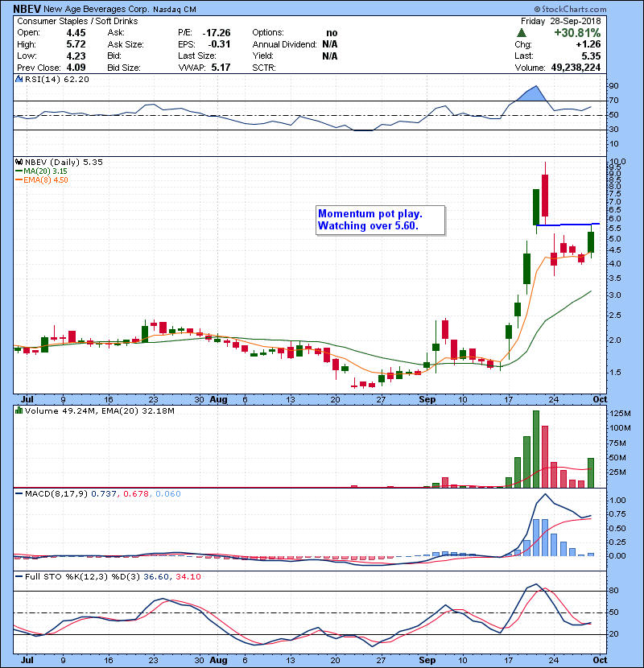This screenshot has width=644, height=668.
Task: Click the P/E value -17.26
Action: 217,33
